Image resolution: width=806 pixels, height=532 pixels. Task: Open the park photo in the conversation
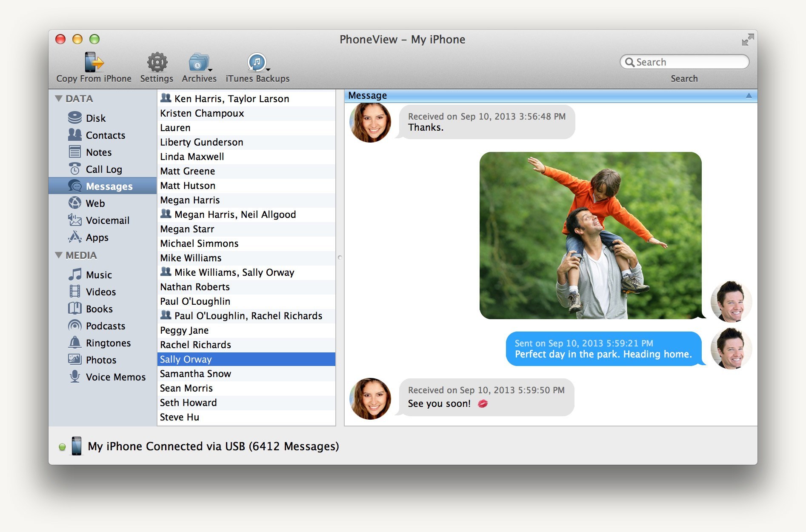tap(590, 235)
